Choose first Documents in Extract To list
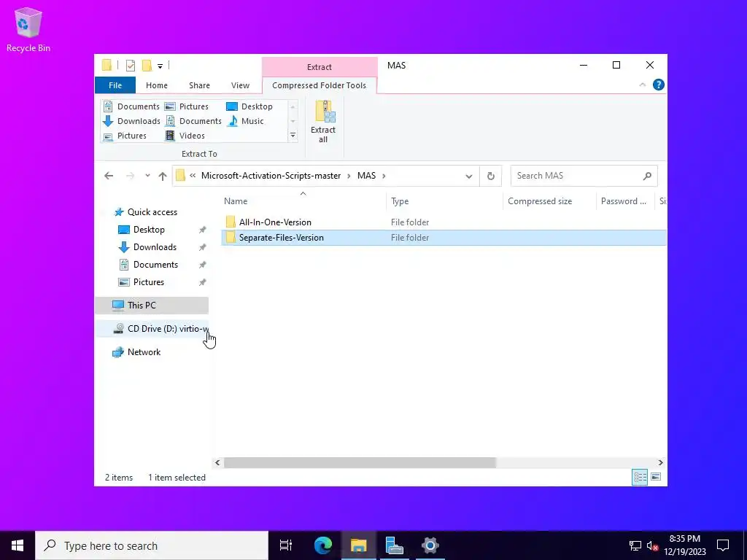Screen dimensions: 747x560 131,106
